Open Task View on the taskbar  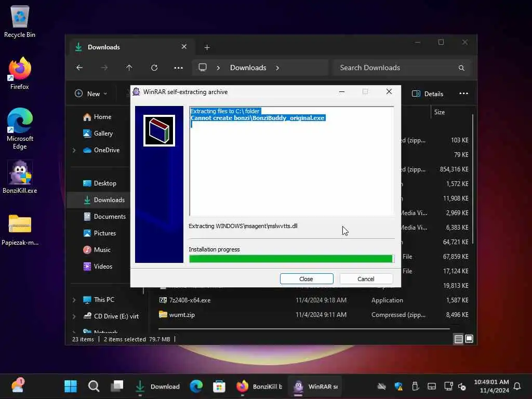click(x=117, y=386)
